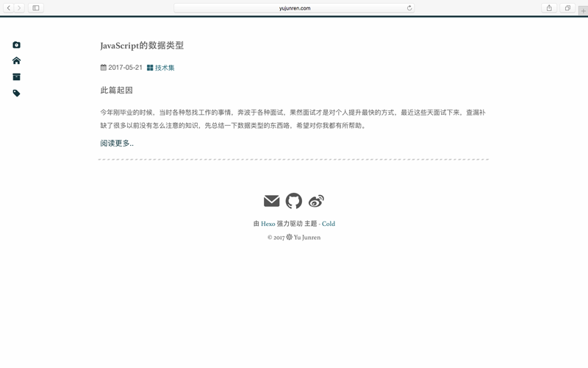This screenshot has height=368, width=588.
Task: Reload the page with the refresh icon
Action: coord(409,8)
